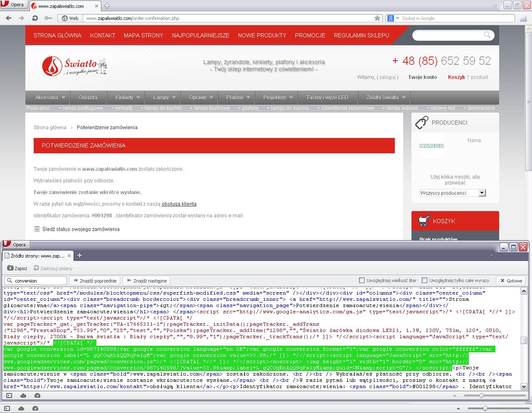Enable Uwzględniaj wielkość liter checkbox

pyautogui.click(x=362, y=280)
